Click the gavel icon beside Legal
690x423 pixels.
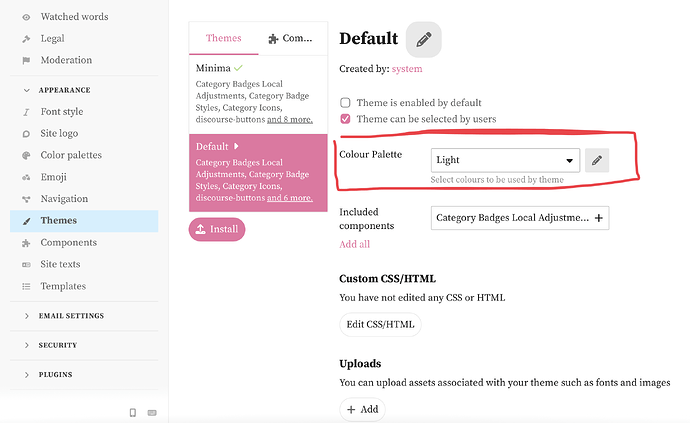pos(26,39)
